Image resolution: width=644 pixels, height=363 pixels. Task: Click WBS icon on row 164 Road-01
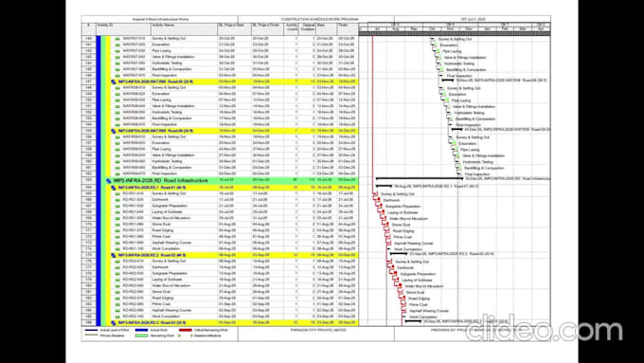114,188
